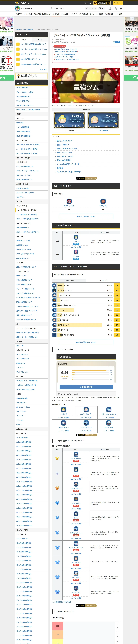Click シンデレラ レビューを投稿 link in 殿堂入り
Viewport: 138px width, 644px height.
(x=76, y=247)
